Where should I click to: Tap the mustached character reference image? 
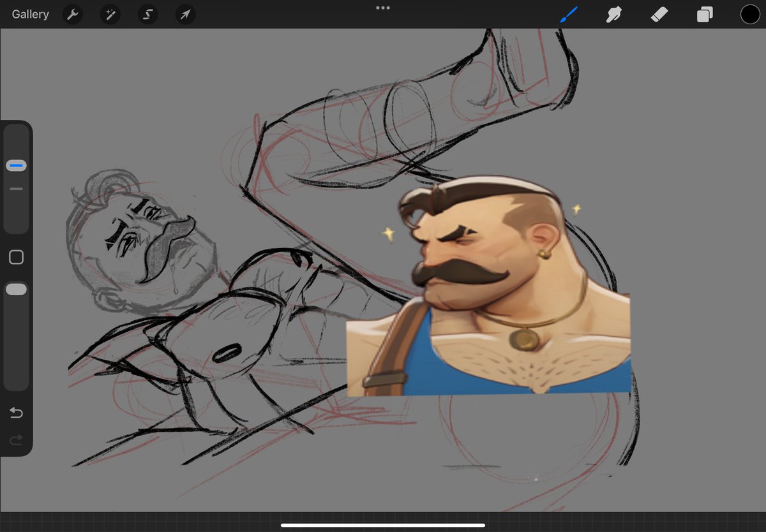(x=488, y=287)
